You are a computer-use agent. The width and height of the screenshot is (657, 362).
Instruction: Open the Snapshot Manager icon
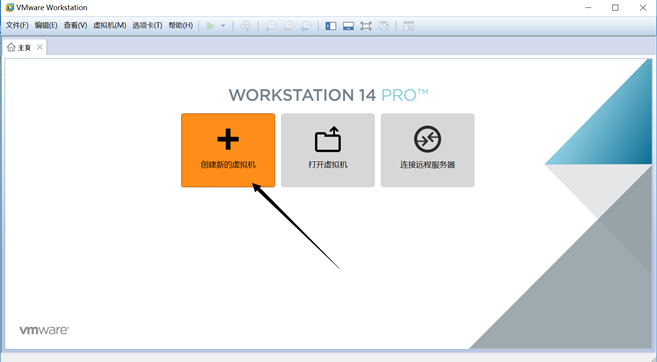[x=307, y=26]
